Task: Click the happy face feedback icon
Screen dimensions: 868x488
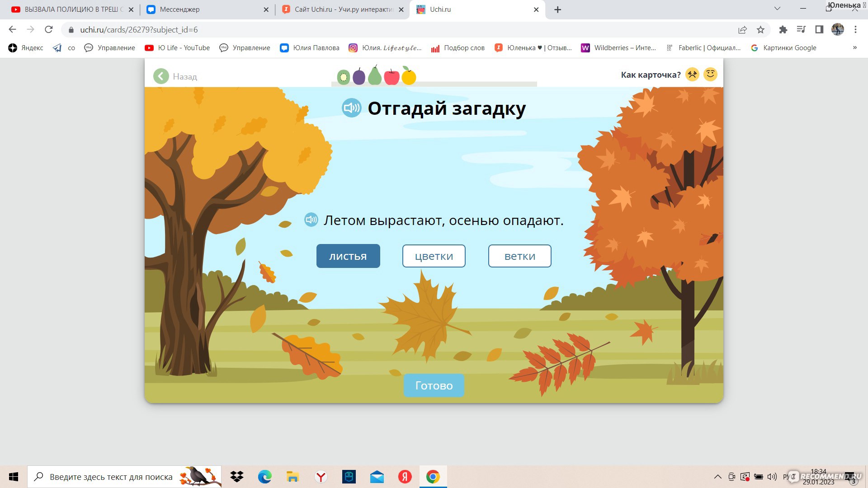Action: pyautogui.click(x=710, y=75)
